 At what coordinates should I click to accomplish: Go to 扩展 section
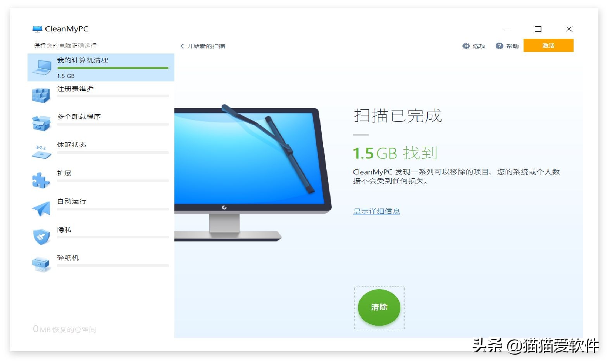click(101, 180)
